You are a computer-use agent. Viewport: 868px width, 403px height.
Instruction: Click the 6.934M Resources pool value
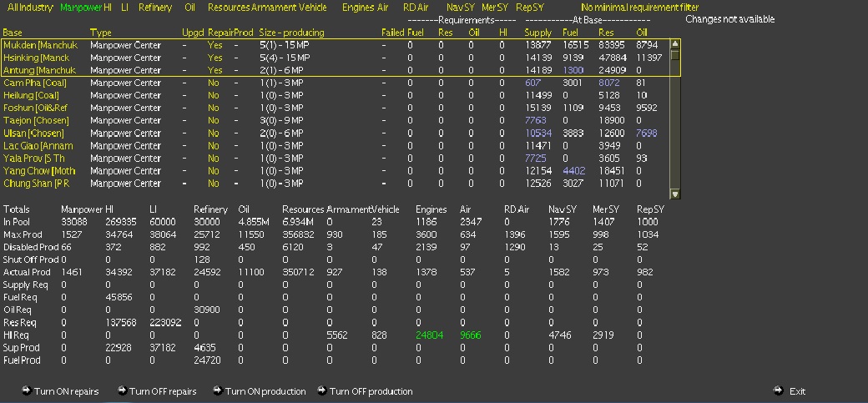coord(298,222)
